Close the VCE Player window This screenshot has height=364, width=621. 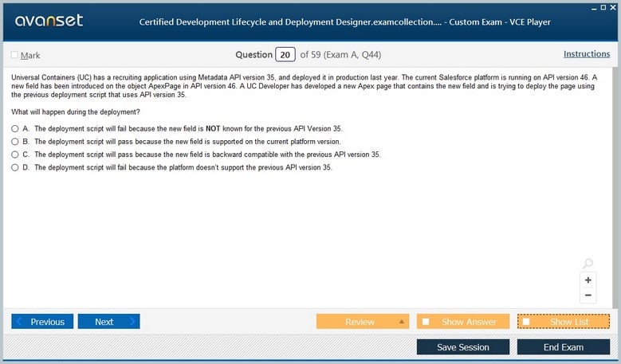(x=613, y=7)
